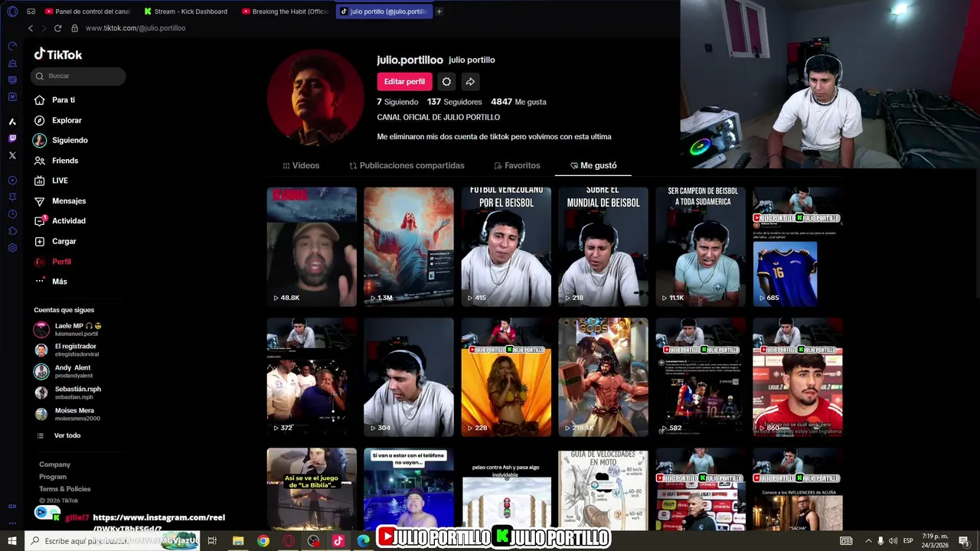Reload the current page

click(57, 28)
